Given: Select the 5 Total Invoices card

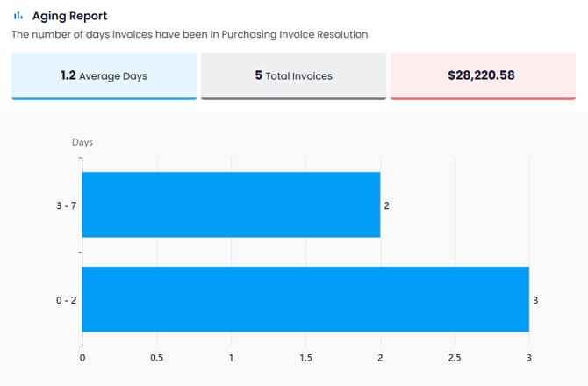Looking at the screenshot, I should [x=293, y=75].
